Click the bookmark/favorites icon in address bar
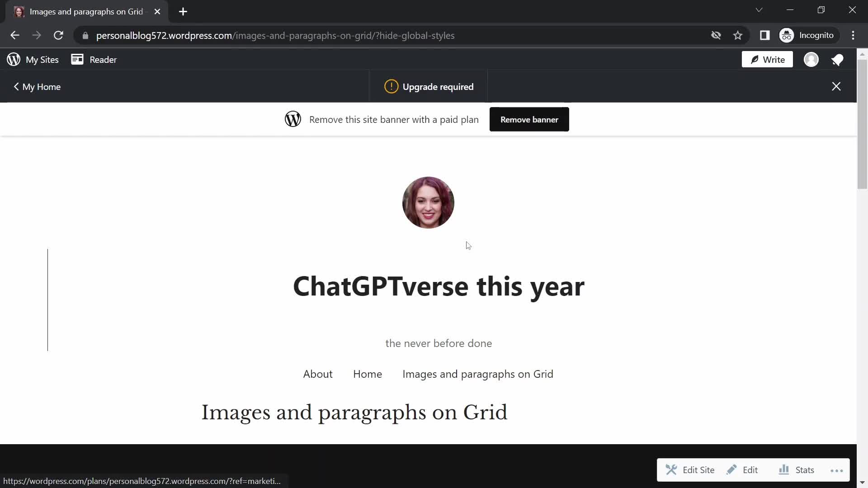 (739, 35)
